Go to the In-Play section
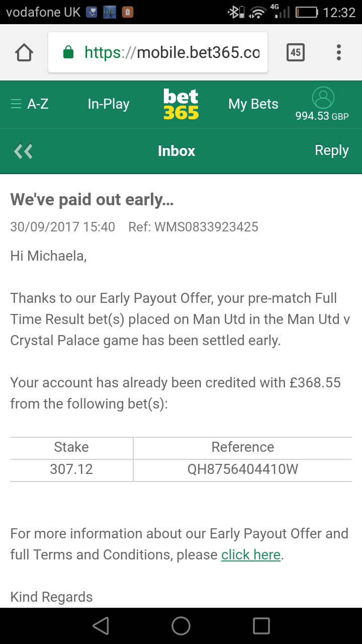This screenshot has height=644, width=362. 109,104
